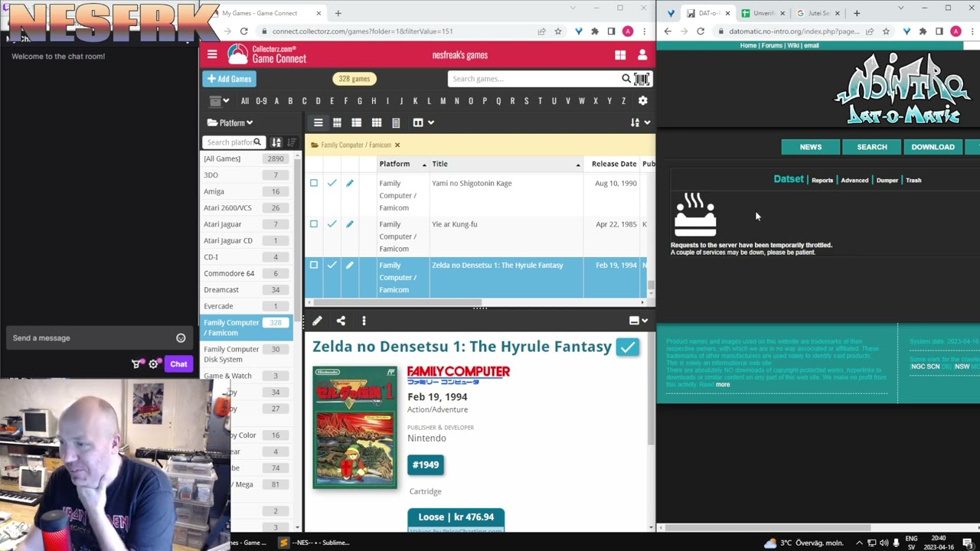Open alphabet bar settings gear
980x551 pixels.
pos(642,101)
